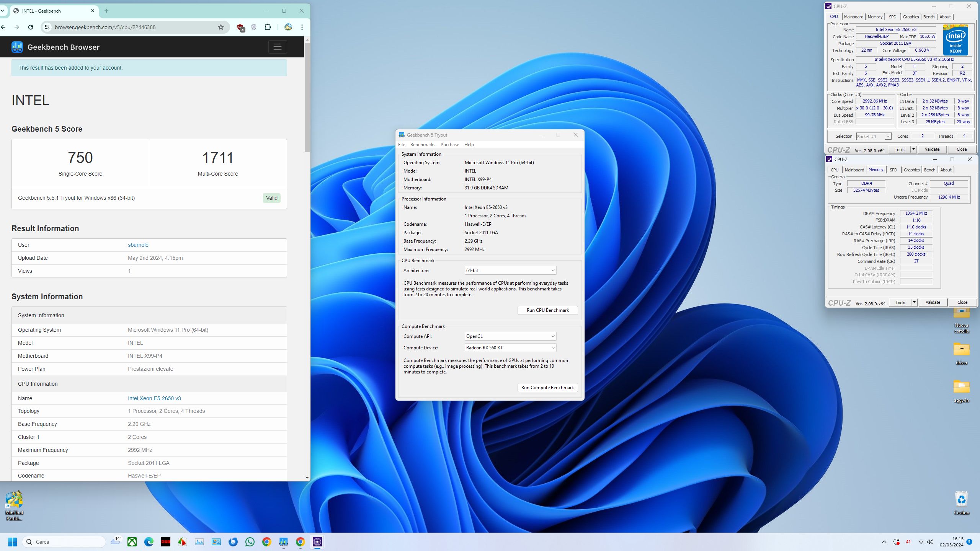The width and height of the screenshot is (980, 551).
Task: View site information icon in address bar
Action: coord(47,27)
